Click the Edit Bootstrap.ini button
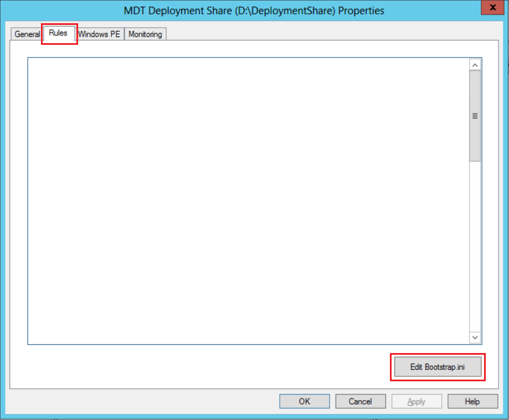Viewport: 509px width, 420px height. click(438, 367)
